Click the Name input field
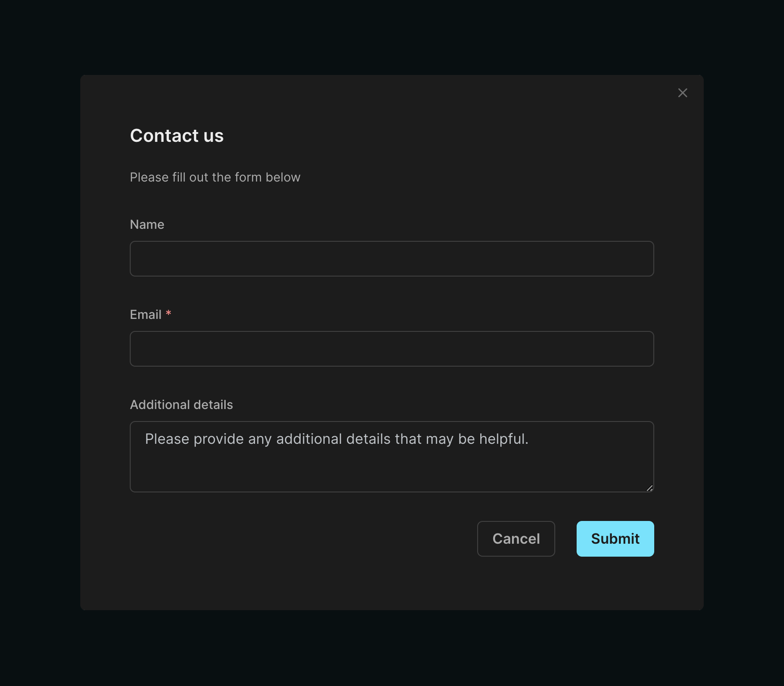 pos(392,259)
